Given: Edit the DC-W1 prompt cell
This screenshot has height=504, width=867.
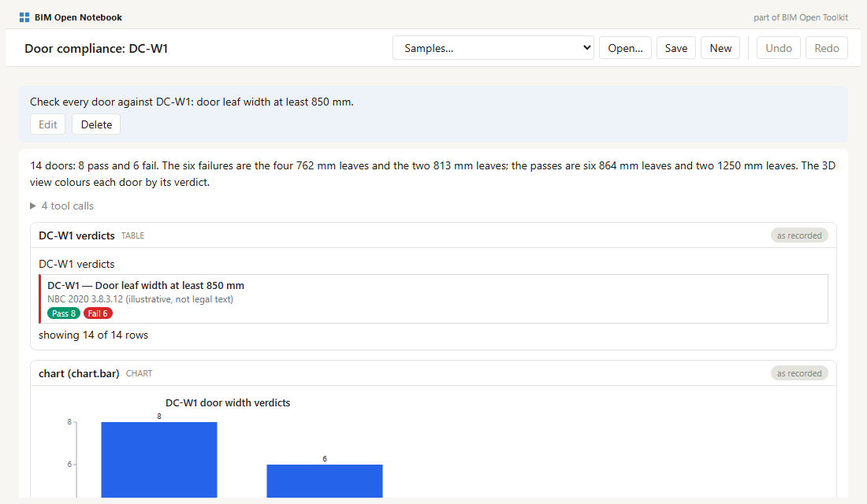Looking at the screenshot, I should pyautogui.click(x=47, y=124).
